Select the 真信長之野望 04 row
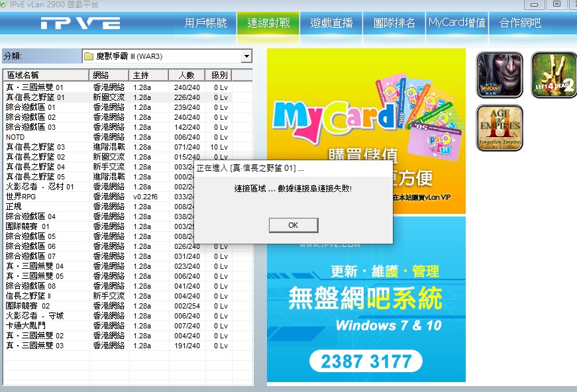The image size is (577, 392). [99, 167]
